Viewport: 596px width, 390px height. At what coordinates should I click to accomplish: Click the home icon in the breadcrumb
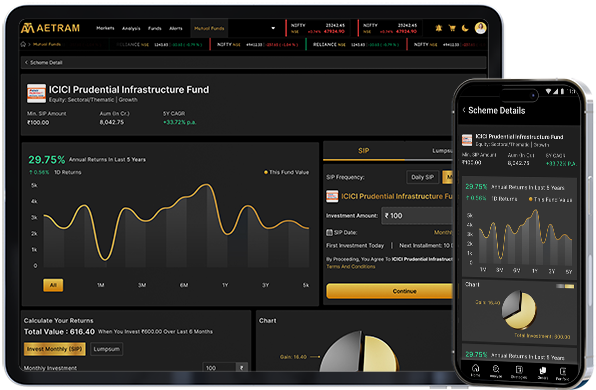23,44
